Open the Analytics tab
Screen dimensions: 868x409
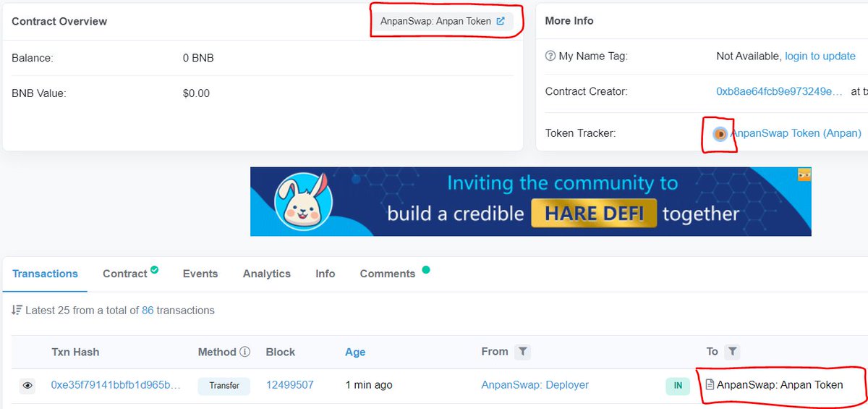tap(267, 274)
